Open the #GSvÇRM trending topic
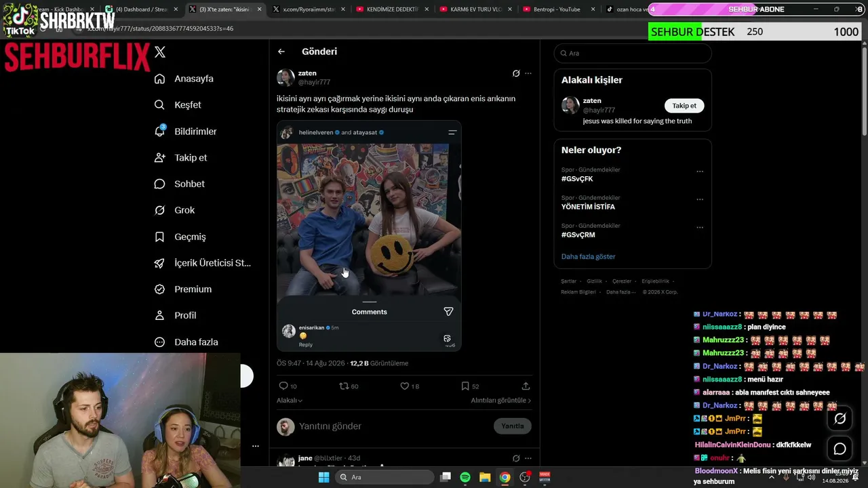 click(x=578, y=235)
